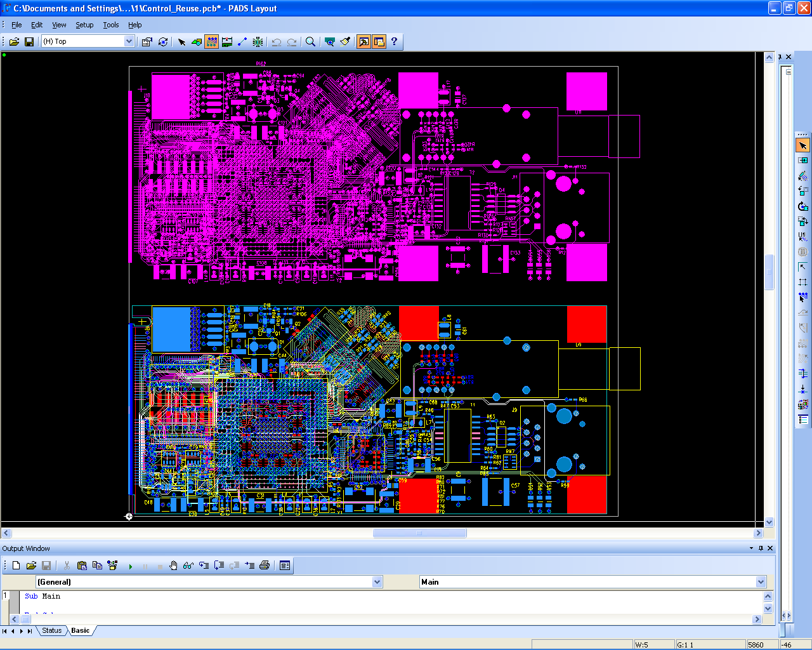
Task: Toggle the highlighted Design toolbar button
Action: click(x=211, y=42)
